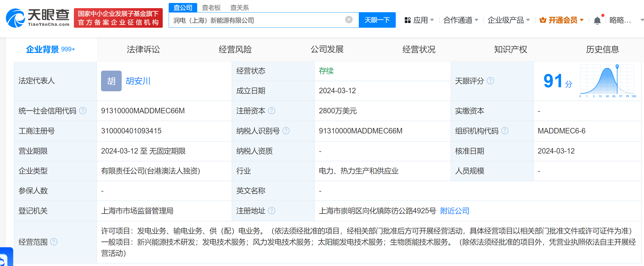Click the registrar 上海市市场监督管理局

tap(137, 211)
